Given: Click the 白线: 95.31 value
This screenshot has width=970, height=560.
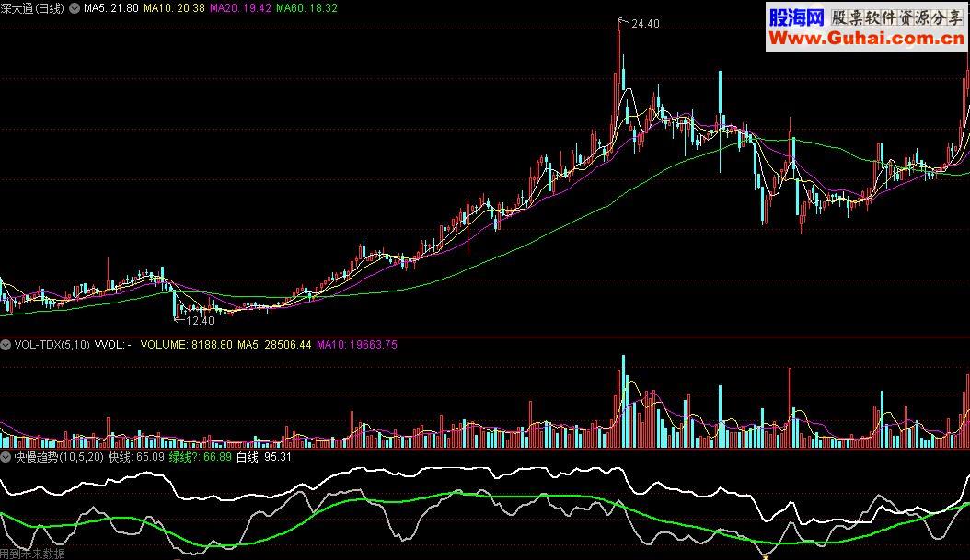Looking at the screenshot, I should point(264,457).
